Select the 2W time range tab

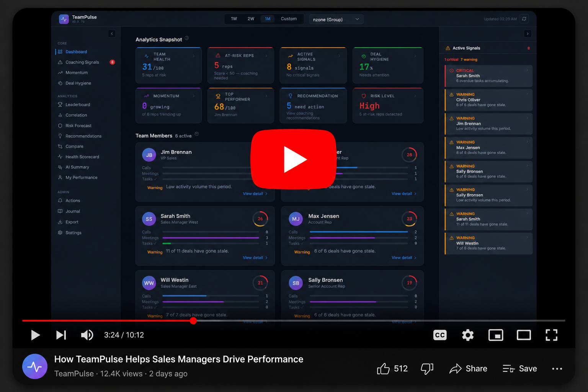(x=251, y=19)
